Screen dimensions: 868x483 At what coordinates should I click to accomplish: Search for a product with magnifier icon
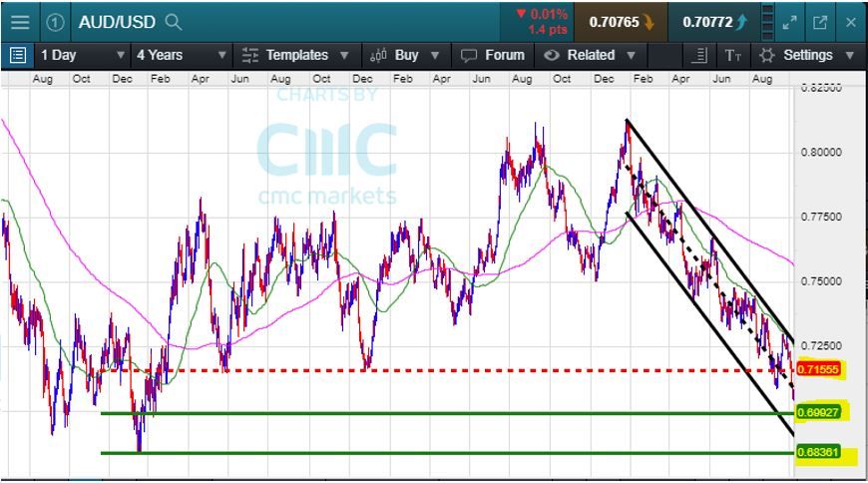174,22
